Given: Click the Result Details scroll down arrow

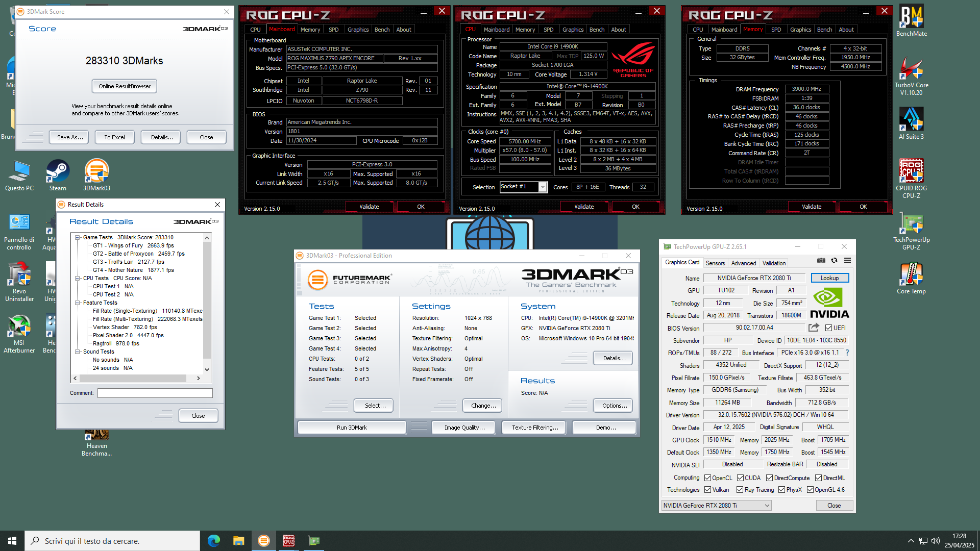Looking at the screenshot, I should coord(207,370).
